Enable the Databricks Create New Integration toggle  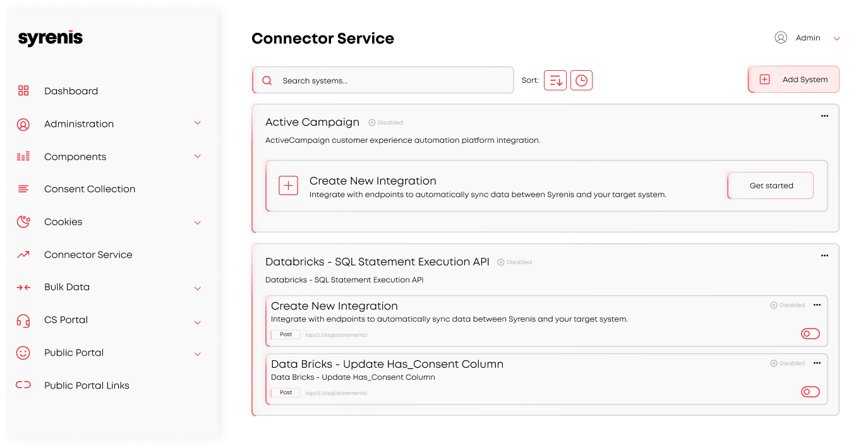pyautogui.click(x=810, y=334)
